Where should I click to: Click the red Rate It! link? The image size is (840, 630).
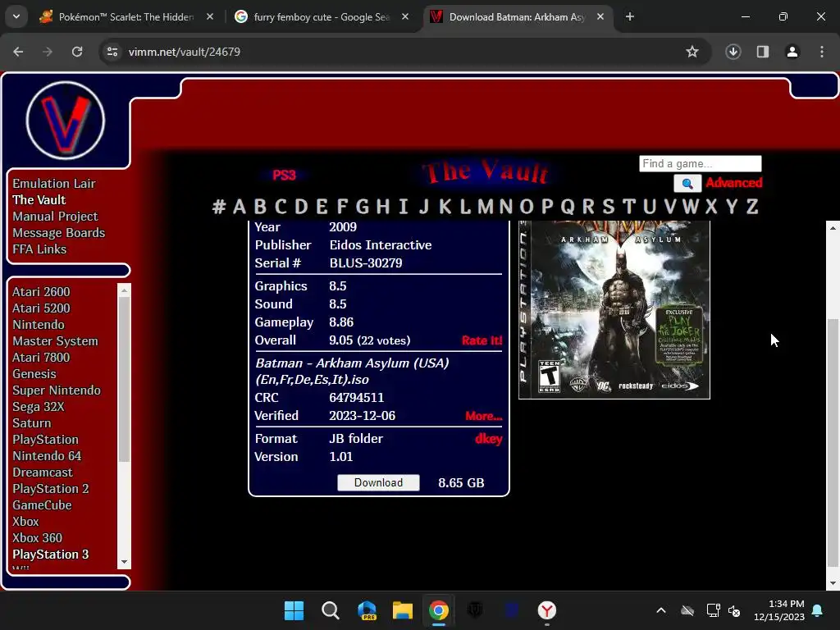tap(482, 340)
